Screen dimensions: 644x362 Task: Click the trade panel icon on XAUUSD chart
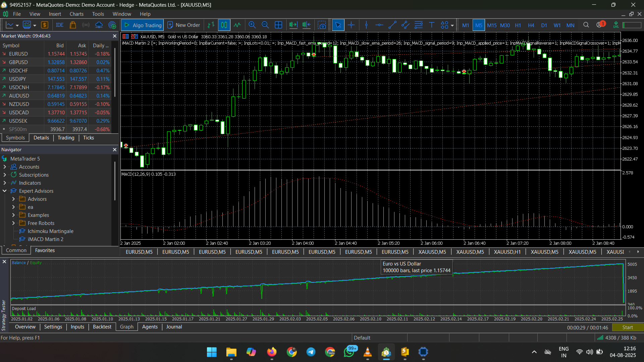[126, 37]
